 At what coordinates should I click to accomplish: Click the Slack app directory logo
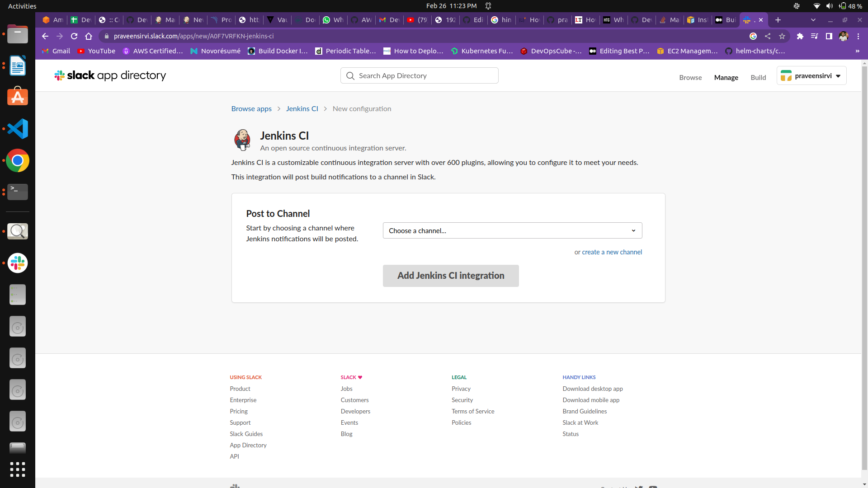coord(110,75)
